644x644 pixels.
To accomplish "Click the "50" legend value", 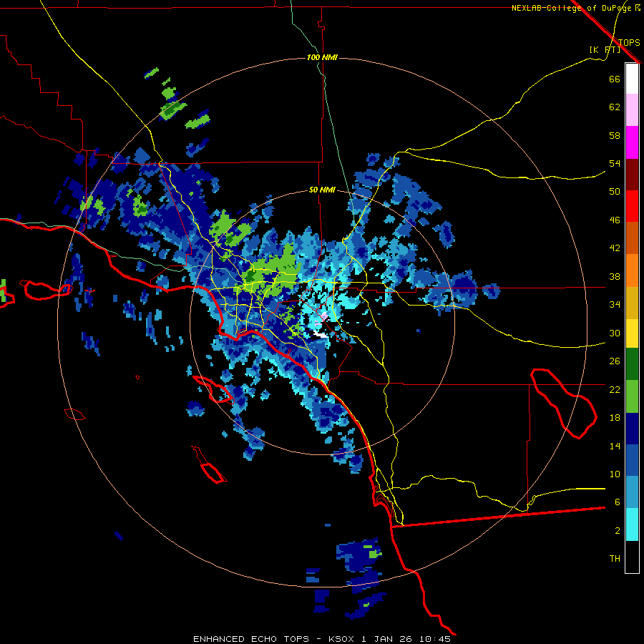I will tap(615, 191).
